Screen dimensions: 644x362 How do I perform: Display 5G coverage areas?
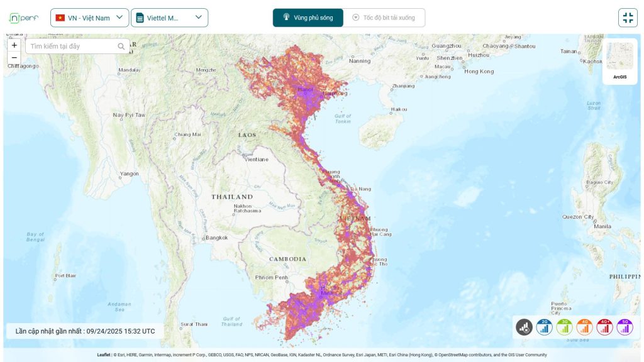(x=625, y=327)
